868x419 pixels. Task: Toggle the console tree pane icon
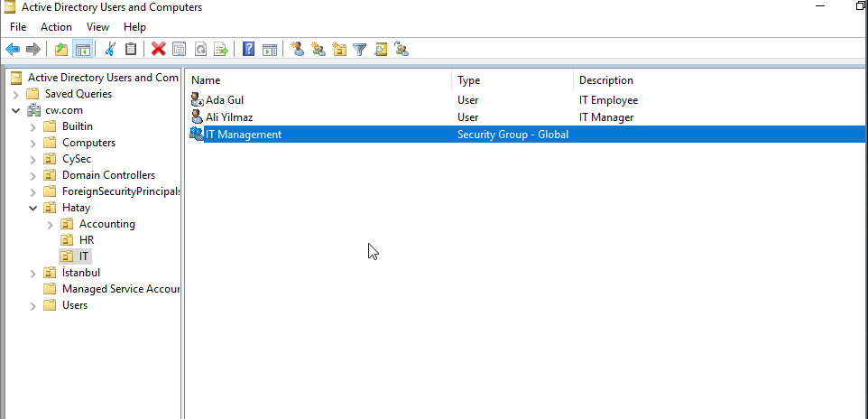(x=82, y=49)
